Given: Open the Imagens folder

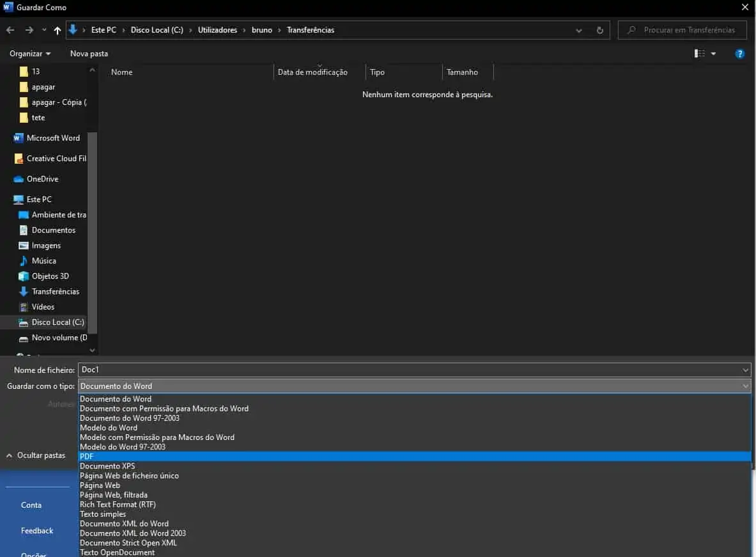Looking at the screenshot, I should (40, 246).
